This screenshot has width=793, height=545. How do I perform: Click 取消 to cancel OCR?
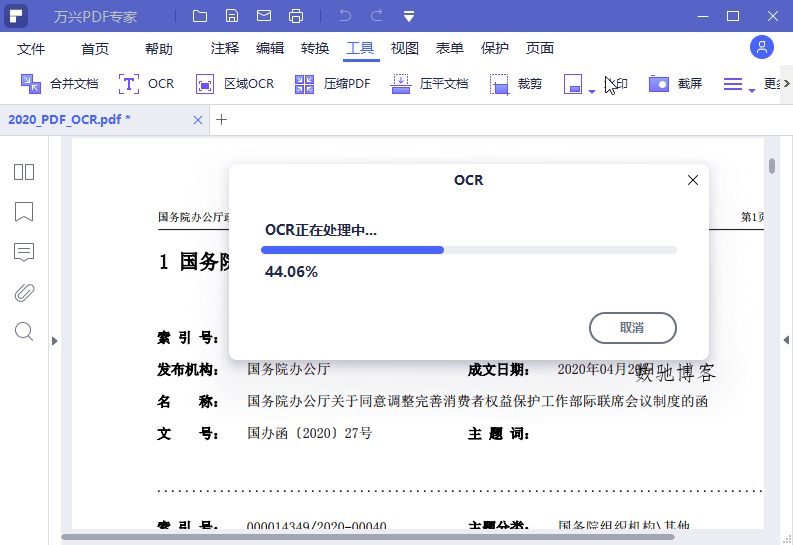click(633, 328)
